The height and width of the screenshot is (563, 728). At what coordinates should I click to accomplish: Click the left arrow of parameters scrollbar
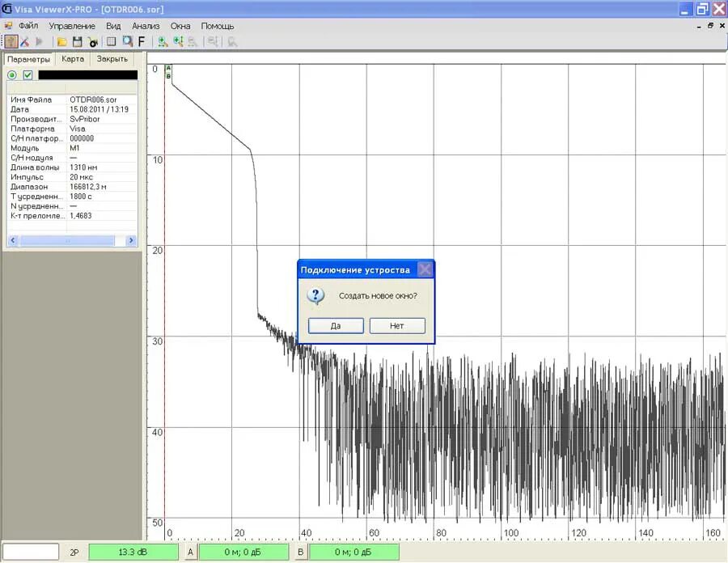(x=13, y=240)
